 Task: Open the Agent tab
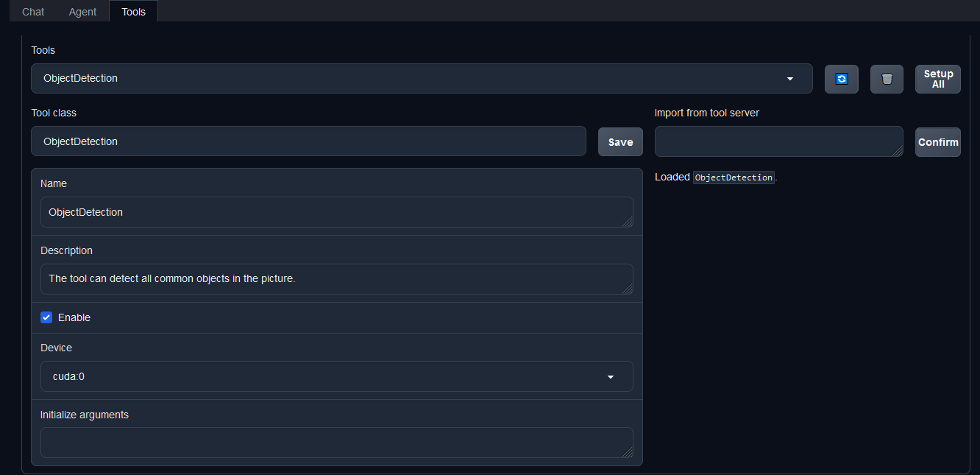click(82, 12)
